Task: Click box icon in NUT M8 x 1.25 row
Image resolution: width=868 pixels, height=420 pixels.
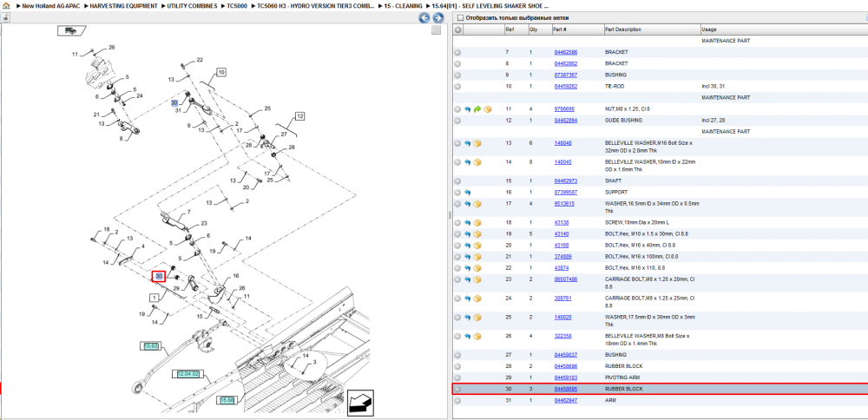Action: pos(488,109)
